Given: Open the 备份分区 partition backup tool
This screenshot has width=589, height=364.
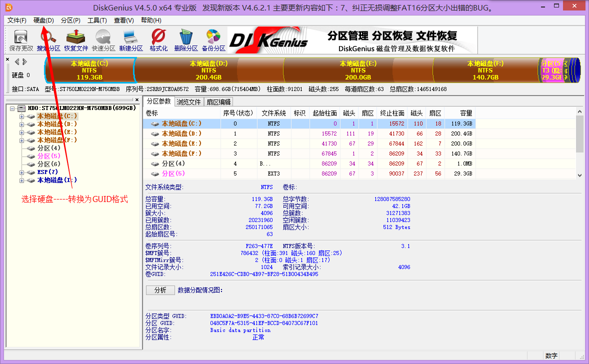Looking at the screenshot, I should (213, 40).
